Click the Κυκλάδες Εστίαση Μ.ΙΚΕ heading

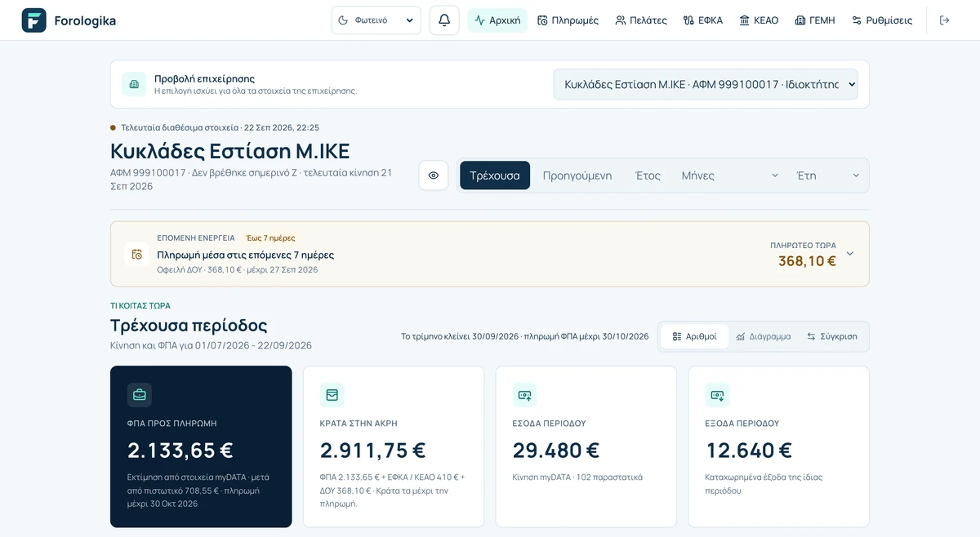pos(230,152)
